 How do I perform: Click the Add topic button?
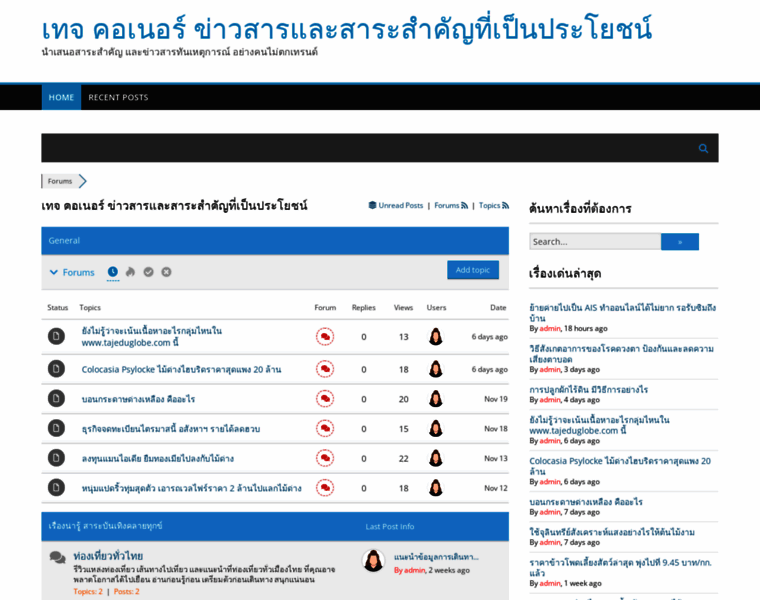[472, 270]
